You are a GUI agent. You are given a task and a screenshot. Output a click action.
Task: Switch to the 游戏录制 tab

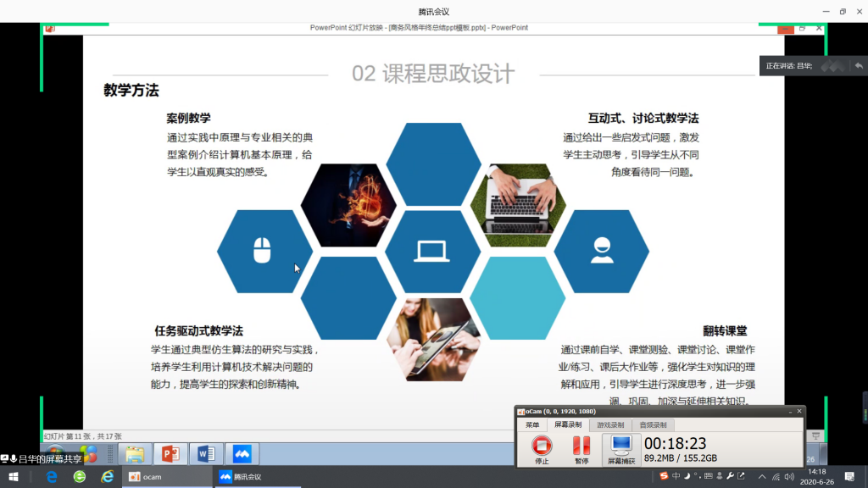point(610,424)
